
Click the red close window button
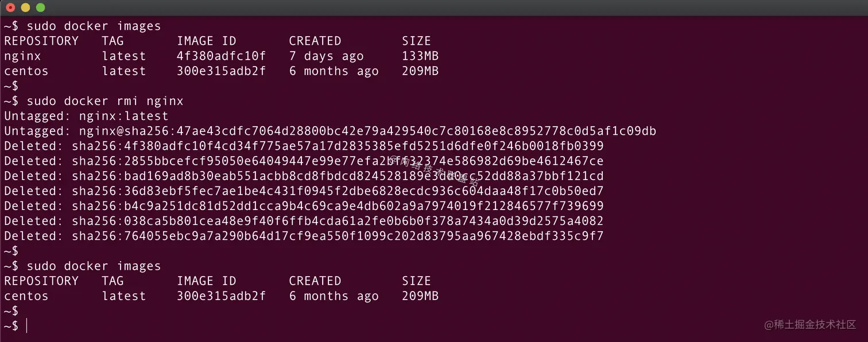10,7
